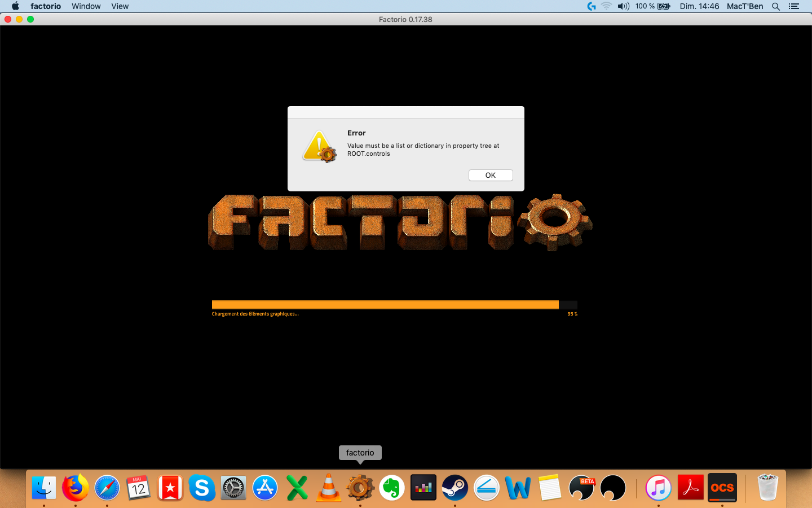Open the Logitech G menu bar icon
This screenshot has height=508, width=812.
(x=591, y=6)
